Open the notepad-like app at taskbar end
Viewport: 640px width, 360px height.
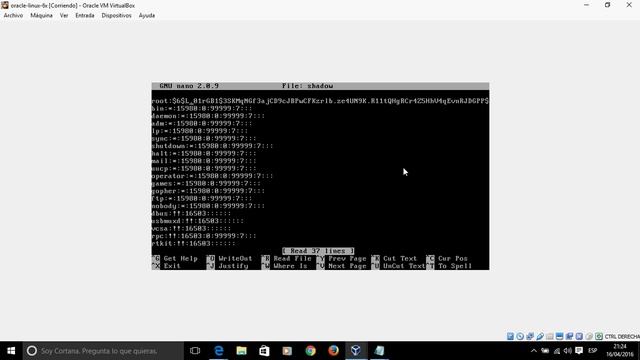(x=379, y=351)
